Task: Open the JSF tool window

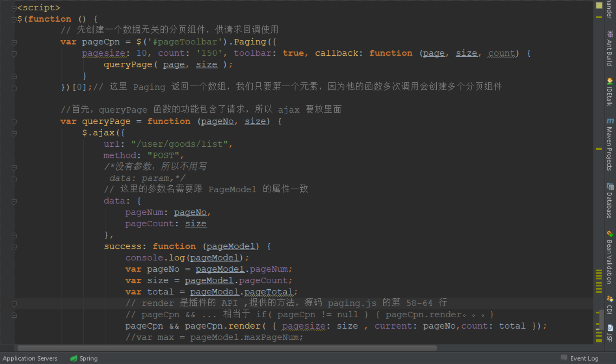Action: [x=610, y=333]
